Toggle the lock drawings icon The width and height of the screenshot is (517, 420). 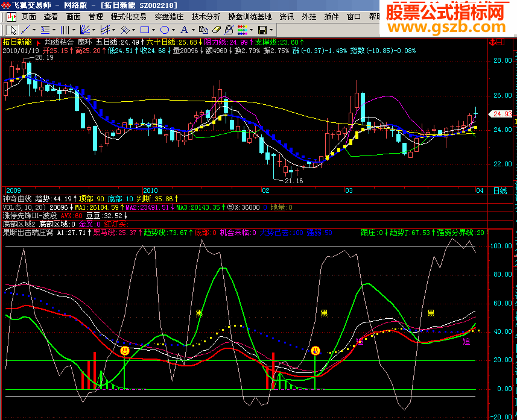tap(229, 30)
